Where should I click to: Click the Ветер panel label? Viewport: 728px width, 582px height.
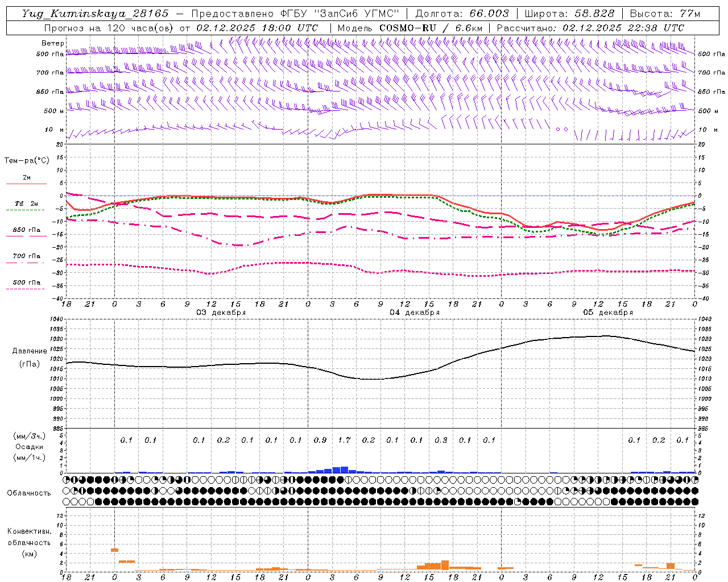click(53, 43)
